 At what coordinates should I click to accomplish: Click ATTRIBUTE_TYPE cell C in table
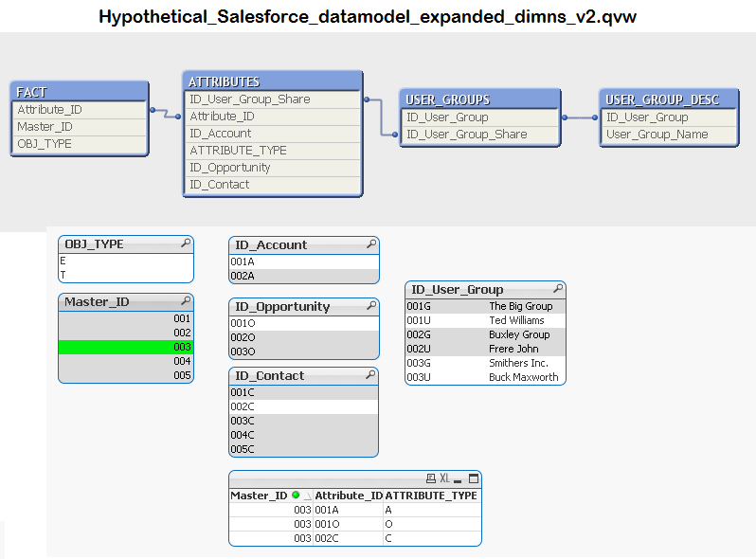[432, 538]
